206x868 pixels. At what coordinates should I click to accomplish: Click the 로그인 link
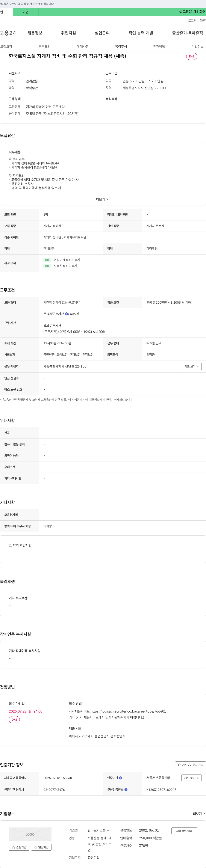click(192, 21)
